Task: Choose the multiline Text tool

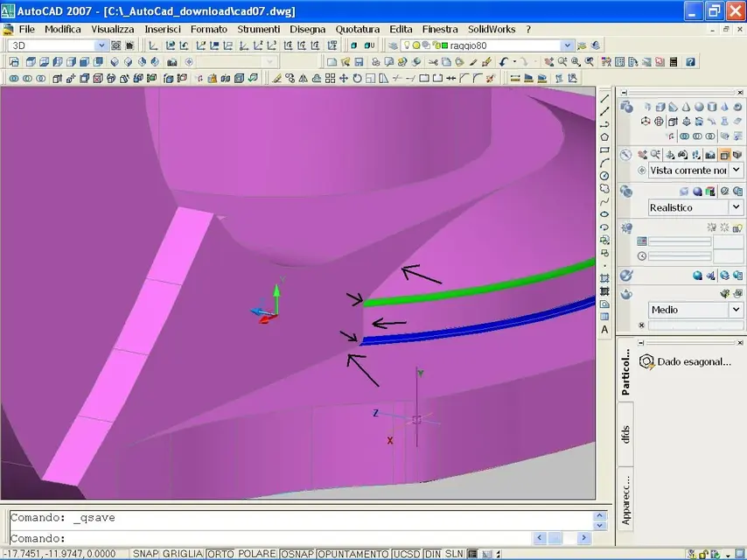Action: pyautogui.click(x=604, y=329)
